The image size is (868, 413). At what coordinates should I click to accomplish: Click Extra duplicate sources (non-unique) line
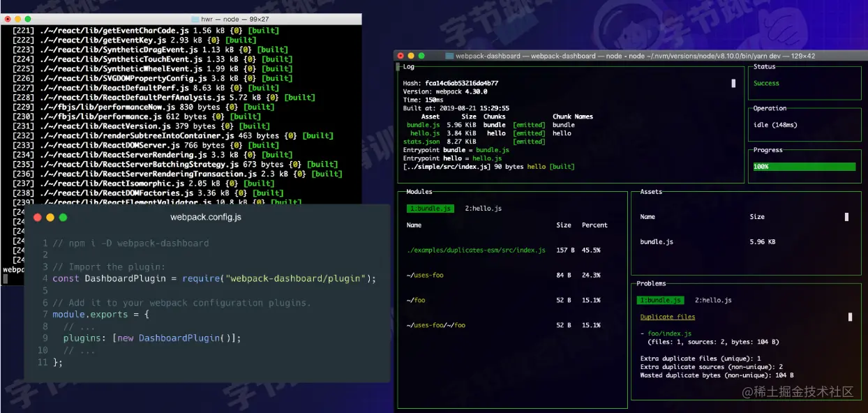click(x=712, y=367)
